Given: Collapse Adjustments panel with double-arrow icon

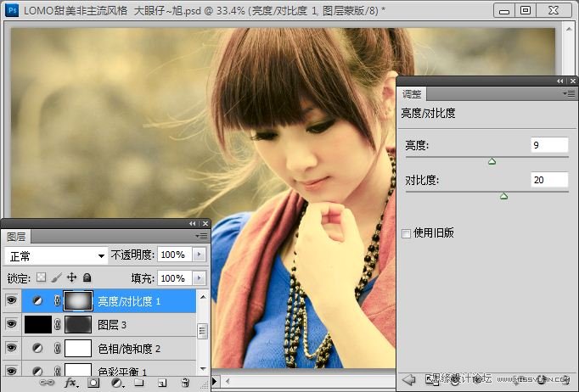Looking at the screenshot, I should pos(560,81).
